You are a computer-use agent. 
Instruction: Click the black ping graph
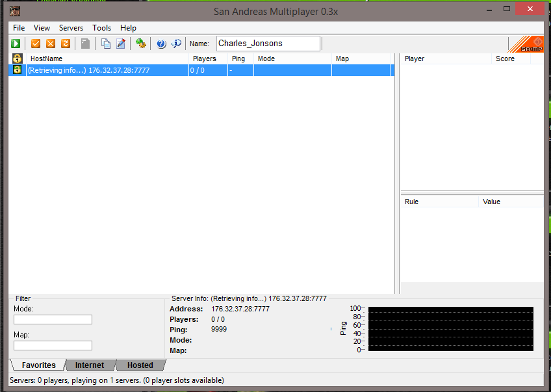pyautogui.click(x=451, y=329)
